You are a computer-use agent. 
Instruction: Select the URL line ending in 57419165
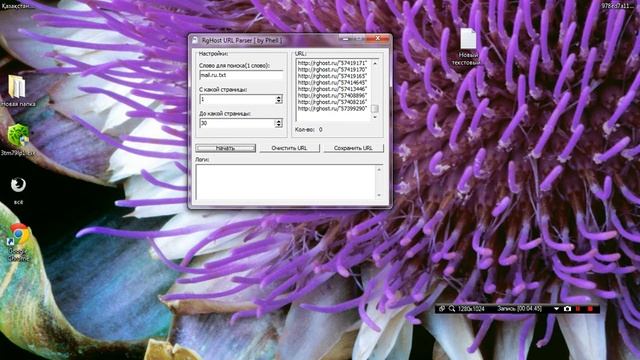tap(332, 76)
